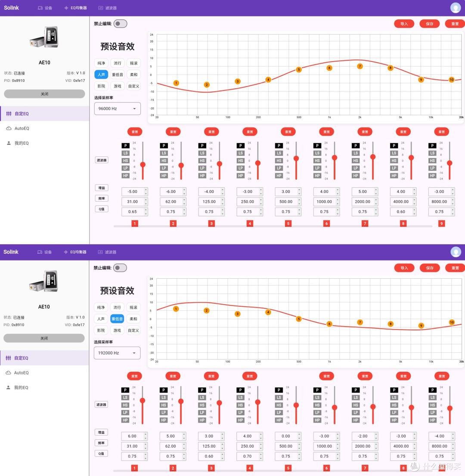Choose 游戏 preset in the lower screen
Viewport: 465px width, 476px height.
click(x=117, y=330)
